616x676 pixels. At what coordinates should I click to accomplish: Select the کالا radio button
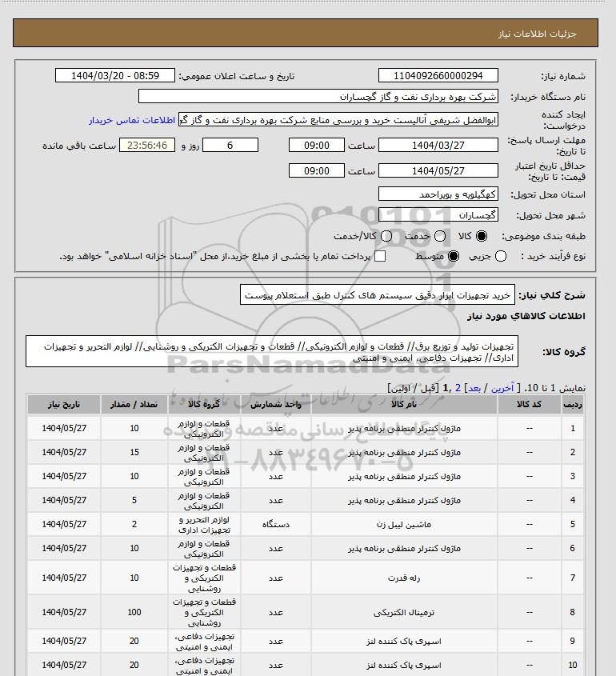click(x=481, y=236)
